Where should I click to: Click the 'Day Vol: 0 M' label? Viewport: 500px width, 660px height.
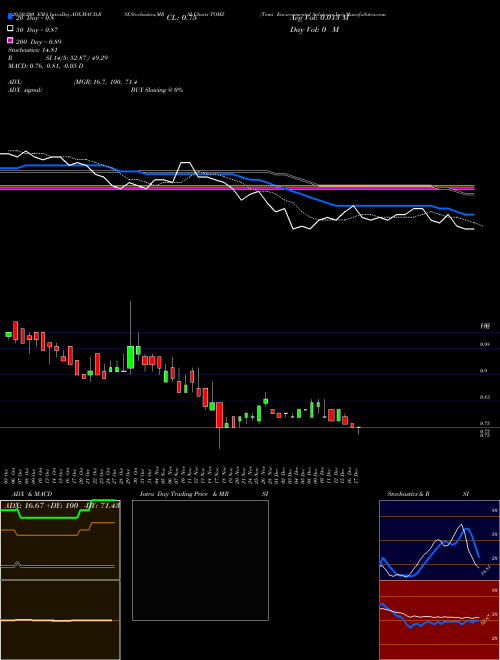pos(314,30)
